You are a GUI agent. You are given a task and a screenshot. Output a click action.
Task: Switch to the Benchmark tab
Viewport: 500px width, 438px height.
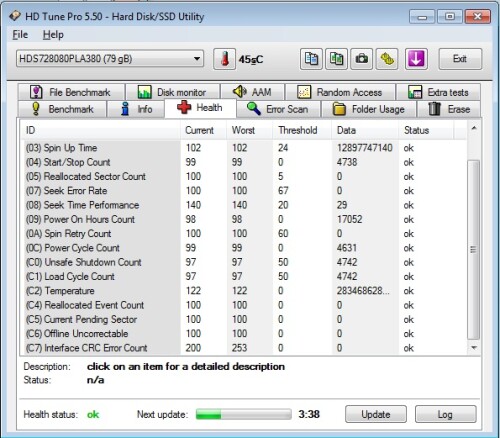(x=62, y=109)
